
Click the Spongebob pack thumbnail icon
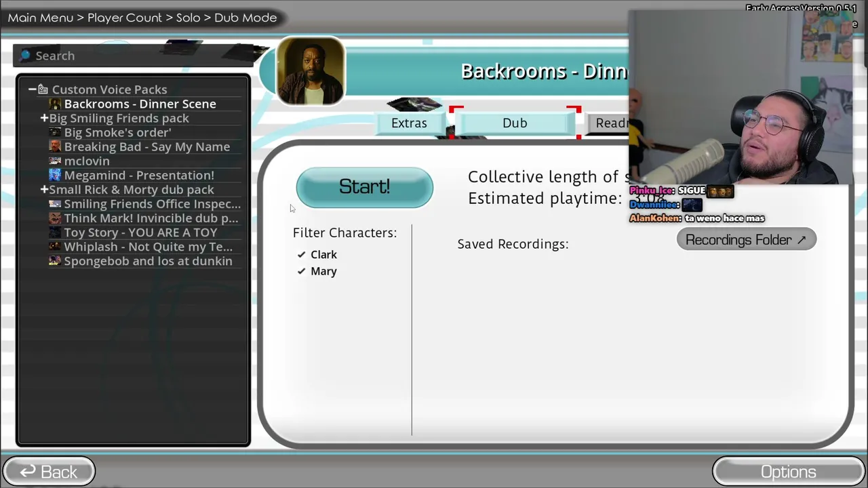point(55,261)
